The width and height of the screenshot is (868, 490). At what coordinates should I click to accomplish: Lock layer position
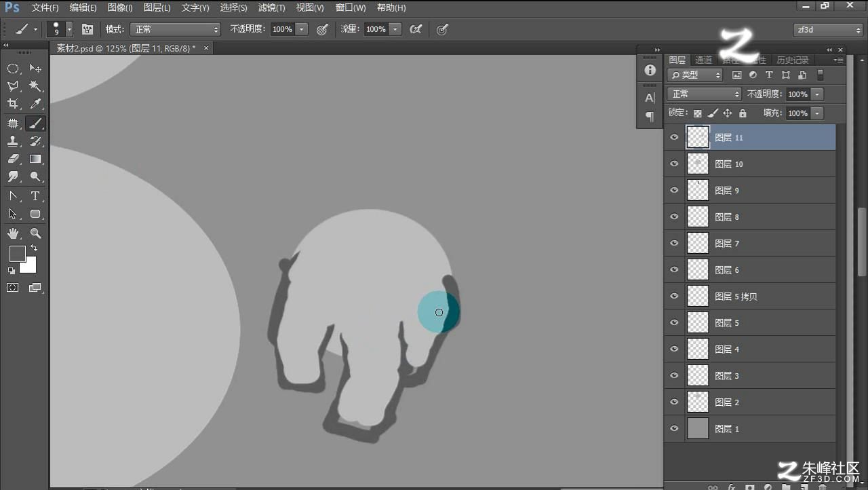(728, 113)
